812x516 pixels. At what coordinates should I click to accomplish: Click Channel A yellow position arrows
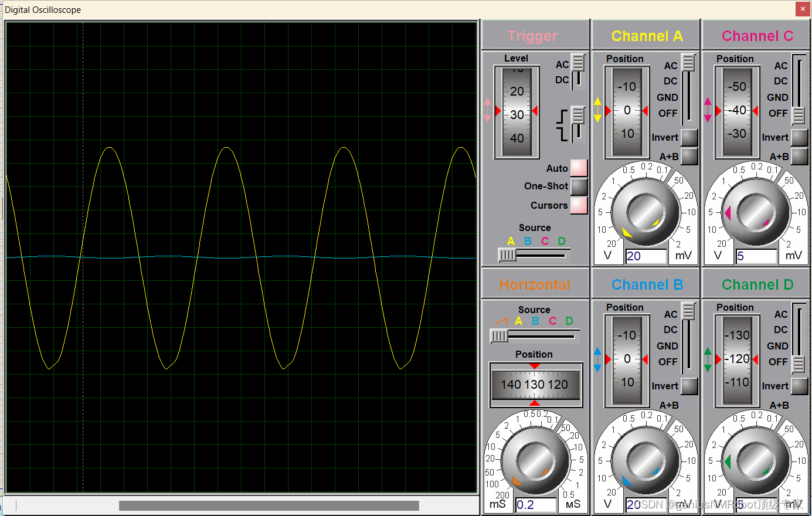coord(597,110)
